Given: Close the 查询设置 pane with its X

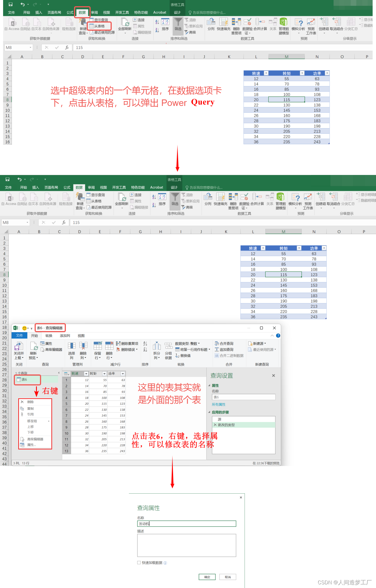Looking at the screenshot, I should (274, 376).
